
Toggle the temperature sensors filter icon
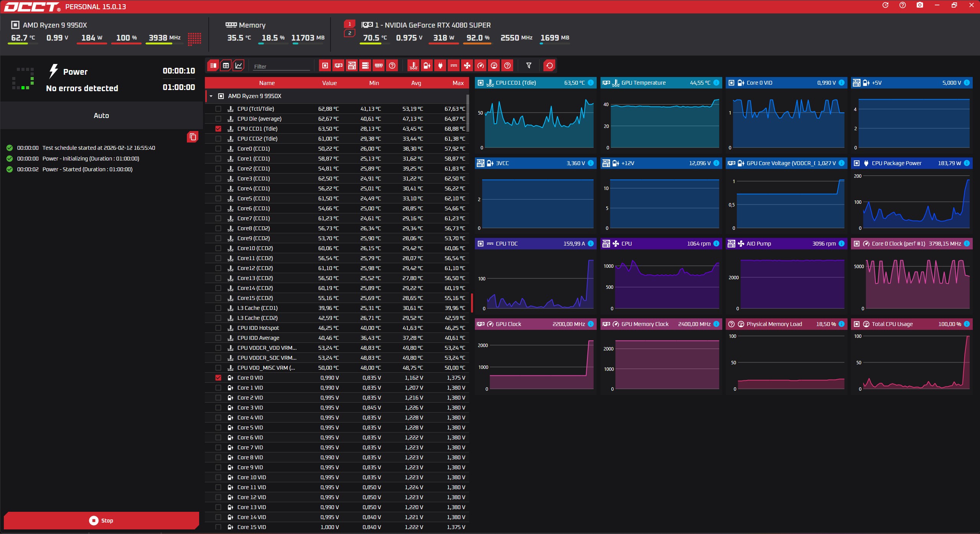coord(413,66)
